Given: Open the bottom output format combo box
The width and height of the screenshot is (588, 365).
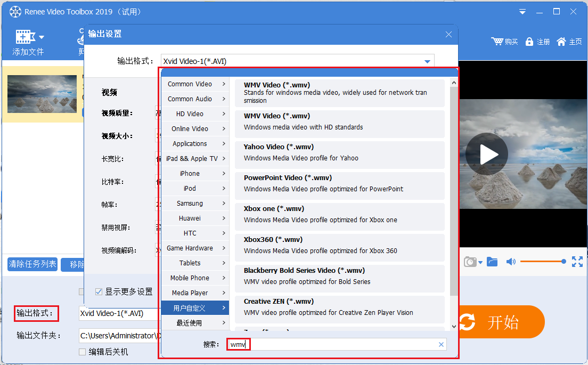Looking at the screenshot, I should (118, 314).
